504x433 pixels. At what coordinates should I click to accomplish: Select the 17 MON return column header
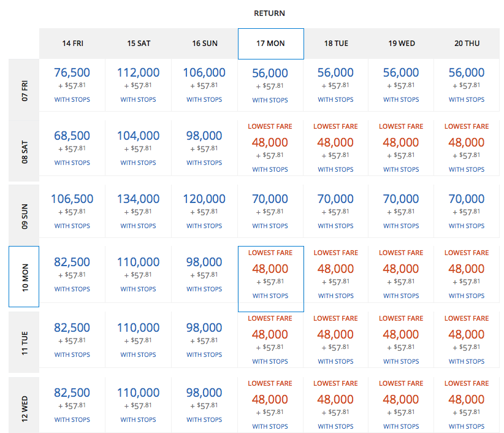point(270,44)
